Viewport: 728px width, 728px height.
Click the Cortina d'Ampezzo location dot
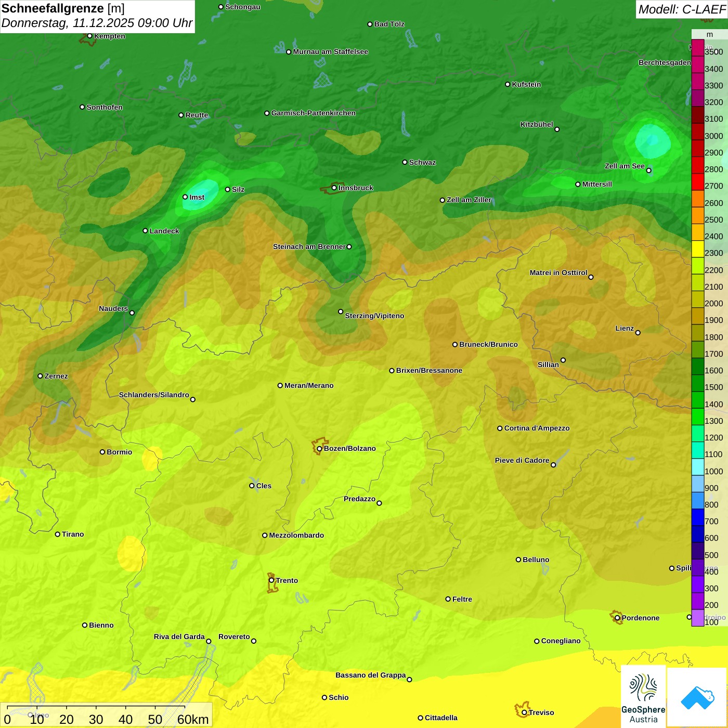pyautogui.click(x=500, y=428)
